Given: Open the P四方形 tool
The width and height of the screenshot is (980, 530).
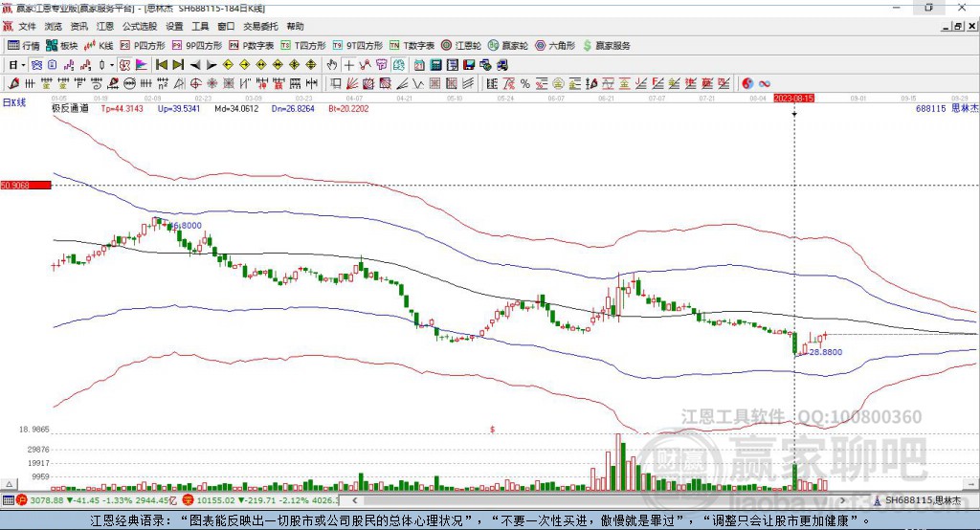Looking at the screenshot, I should tap(143, 46).
